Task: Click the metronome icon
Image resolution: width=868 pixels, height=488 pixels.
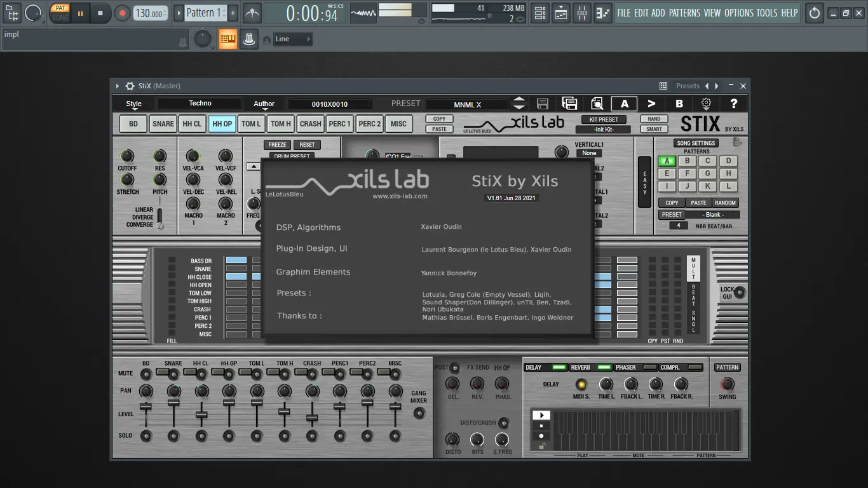Action: pyautogui.click(x=252, y=13)
